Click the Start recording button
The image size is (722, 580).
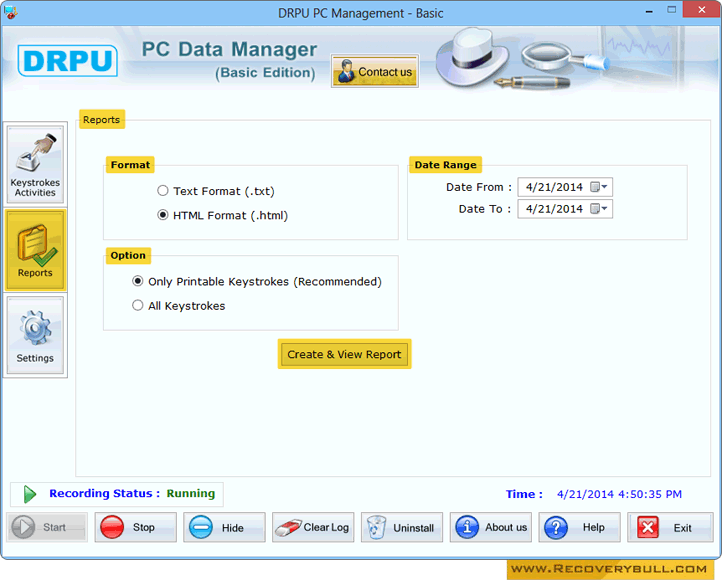tap(47, 527)
